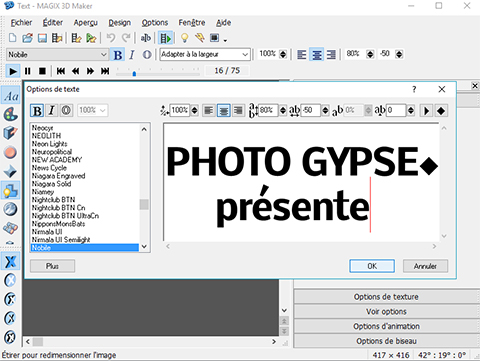Image resolution: width=480 pixels, height=361 pixels.
Task: Click the 'Plus' button
Action: point(52,266)
